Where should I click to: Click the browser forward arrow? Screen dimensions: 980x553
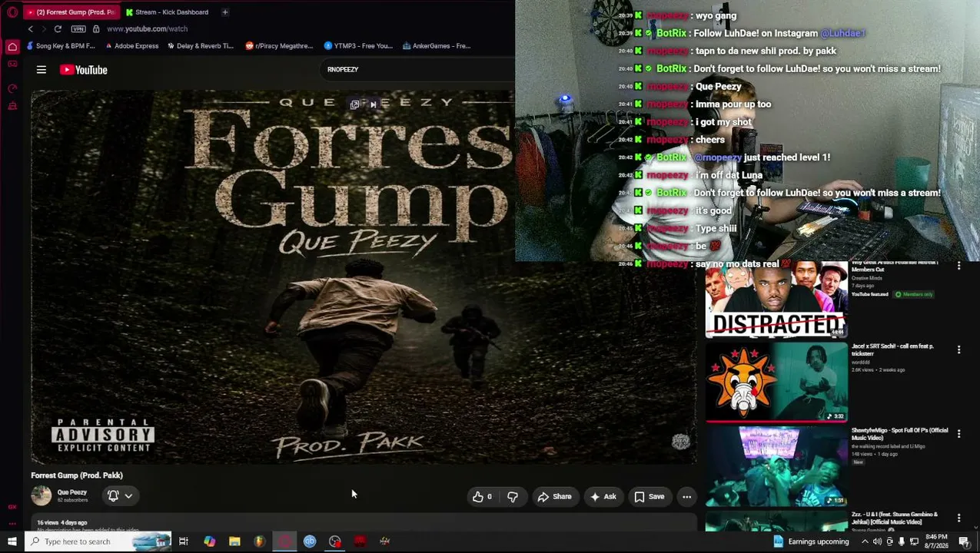44,29
